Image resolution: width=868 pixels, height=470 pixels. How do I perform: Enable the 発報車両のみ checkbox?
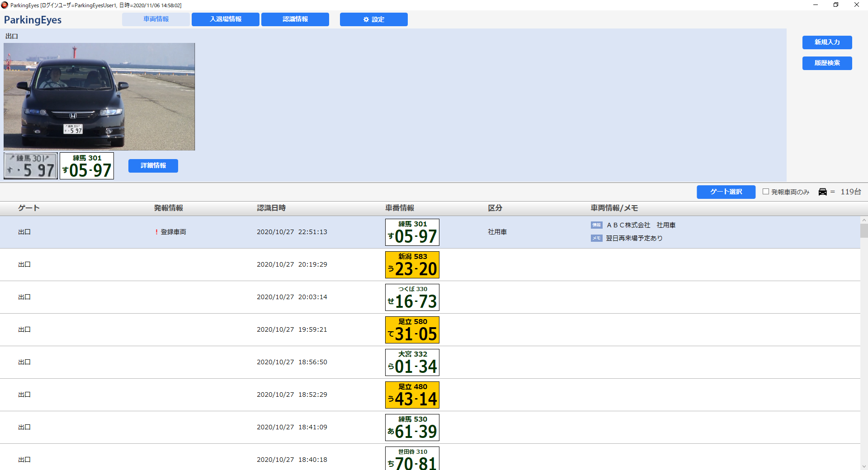point(766,192)
